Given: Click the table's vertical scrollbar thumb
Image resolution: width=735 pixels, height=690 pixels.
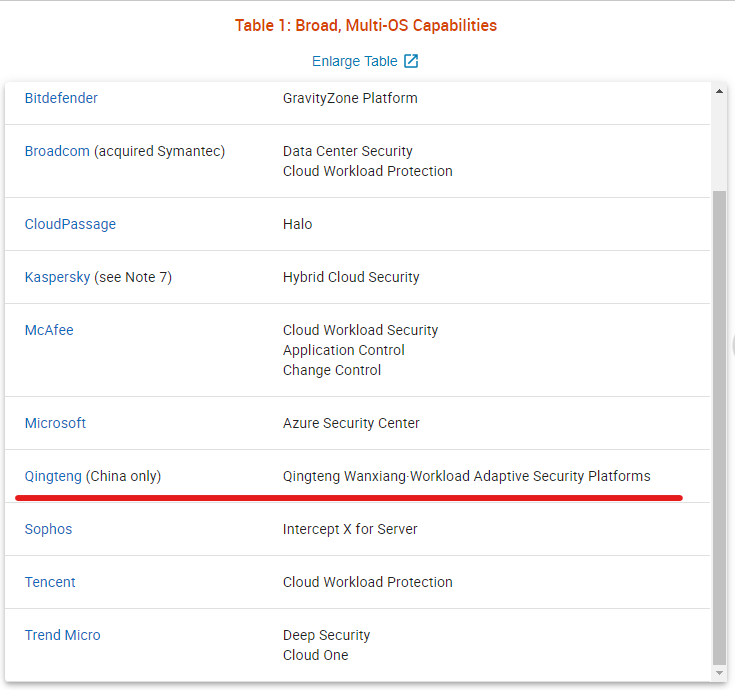Looking at the screenshot, I should coord(719,428).
